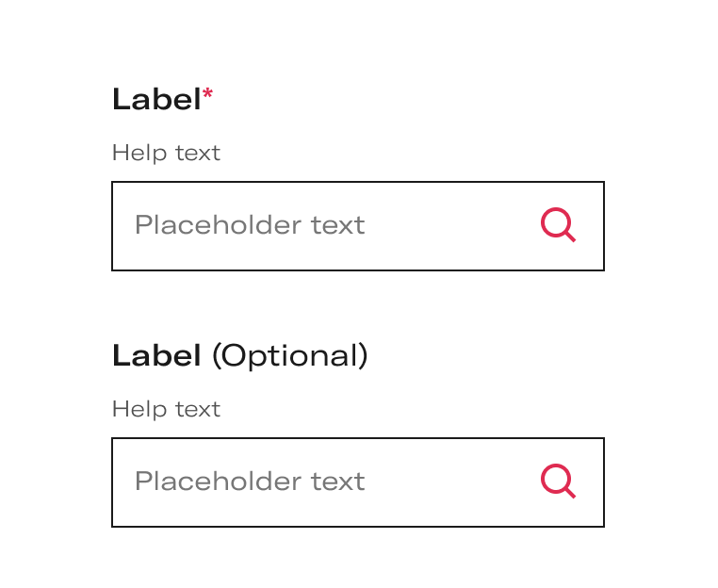This screenshot has width=718, height=588.
Task: Tap the upper red magnifying glass
Action: coord(558,225)
